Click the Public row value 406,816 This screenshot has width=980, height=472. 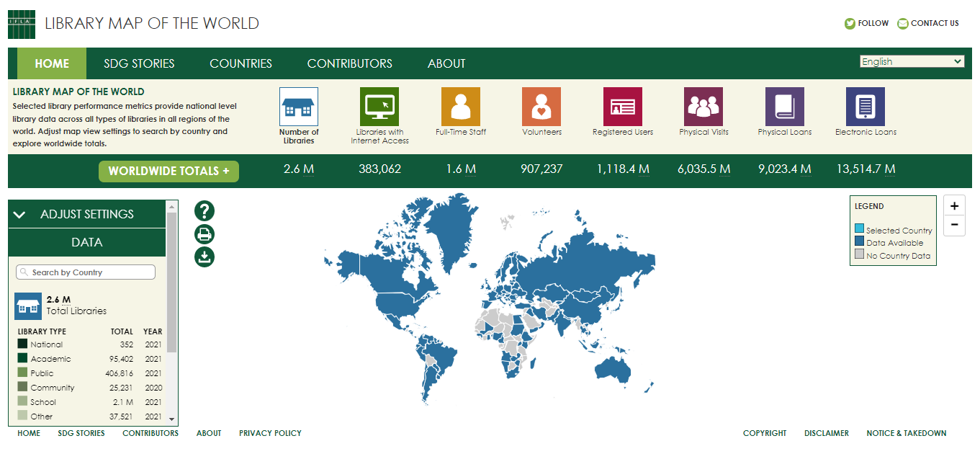click(x=119, y=373)
